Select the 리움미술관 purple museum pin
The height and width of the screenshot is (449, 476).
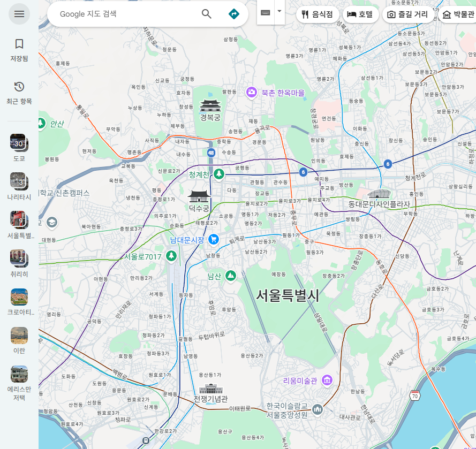coord(327,380)
